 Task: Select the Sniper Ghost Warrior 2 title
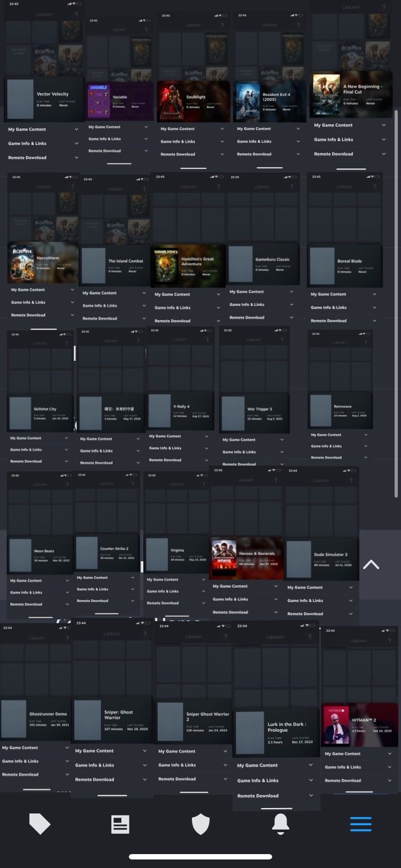coord(207,717)
